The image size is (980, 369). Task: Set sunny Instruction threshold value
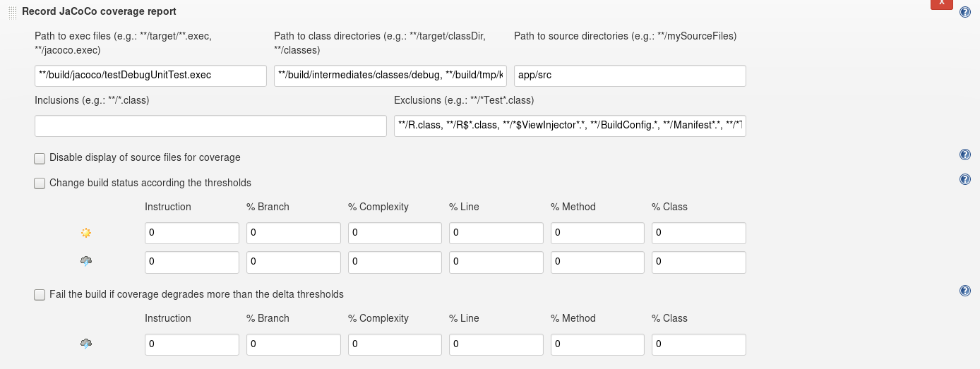click(192, 233)
